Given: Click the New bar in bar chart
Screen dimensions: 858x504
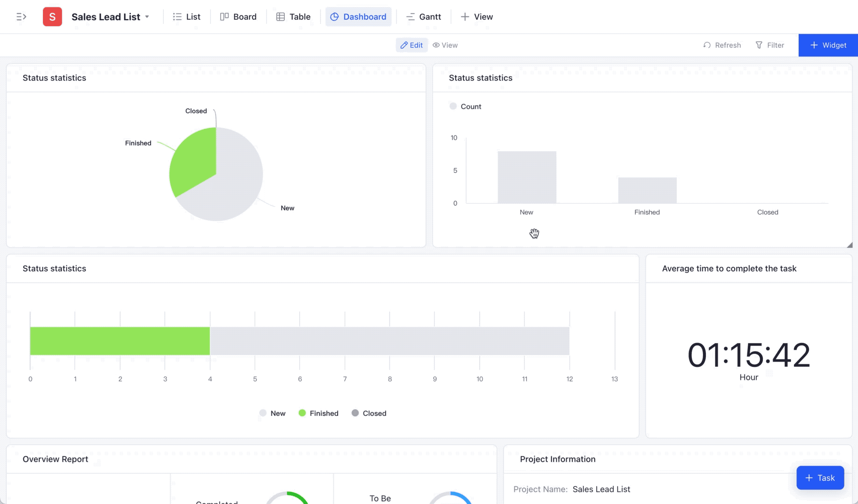Looking at the screenshot, I should [527, 177].
